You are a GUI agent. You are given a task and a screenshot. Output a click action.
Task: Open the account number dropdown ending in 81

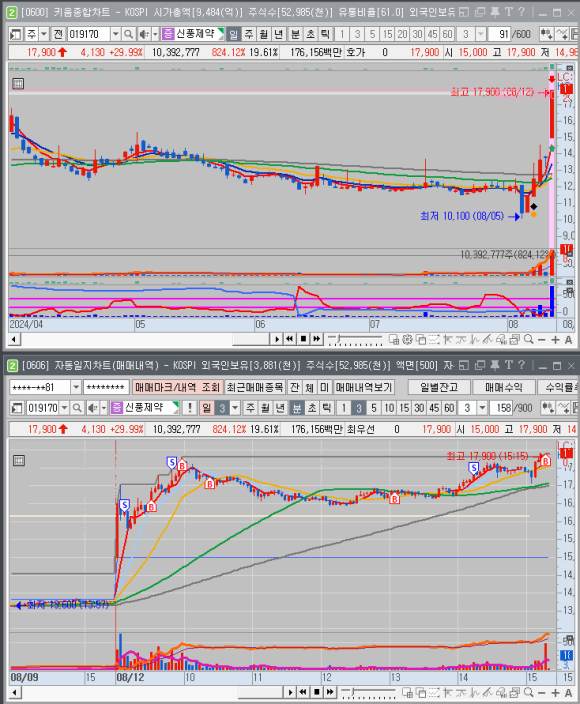[76, 387]
